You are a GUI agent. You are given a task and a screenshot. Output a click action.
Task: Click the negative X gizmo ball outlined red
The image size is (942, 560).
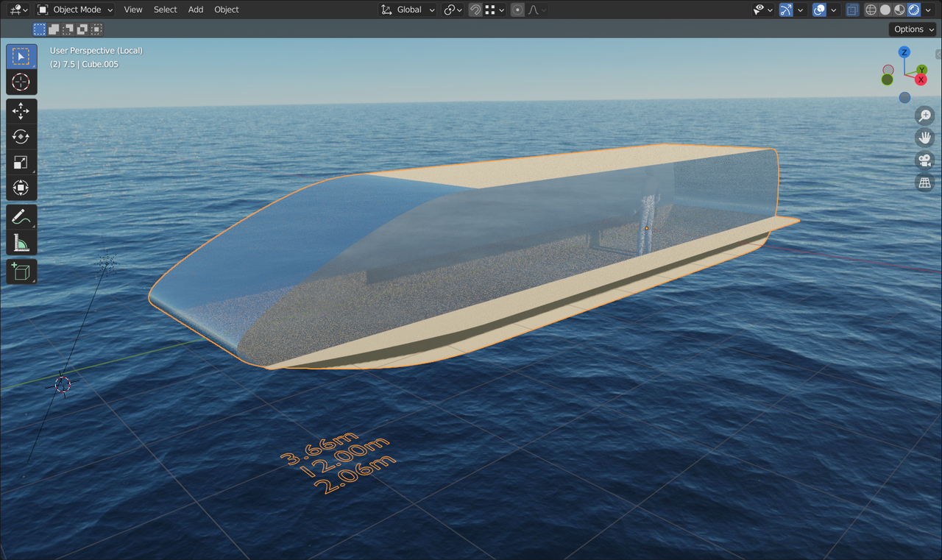pos(888,70)
